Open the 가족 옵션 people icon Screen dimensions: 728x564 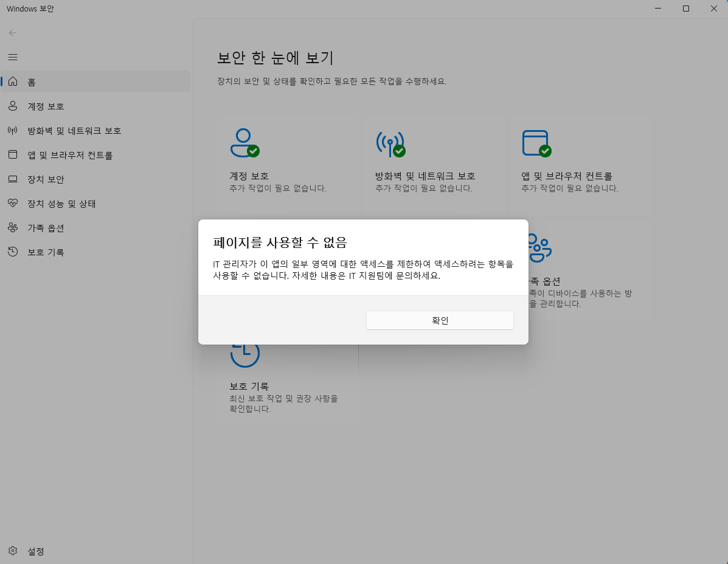pos(541,247)
